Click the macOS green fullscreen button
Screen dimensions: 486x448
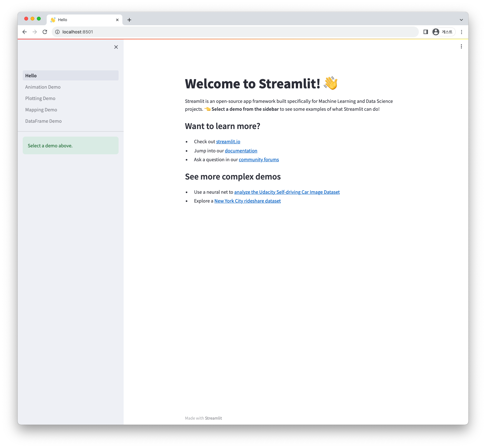(x=39, y=19)
